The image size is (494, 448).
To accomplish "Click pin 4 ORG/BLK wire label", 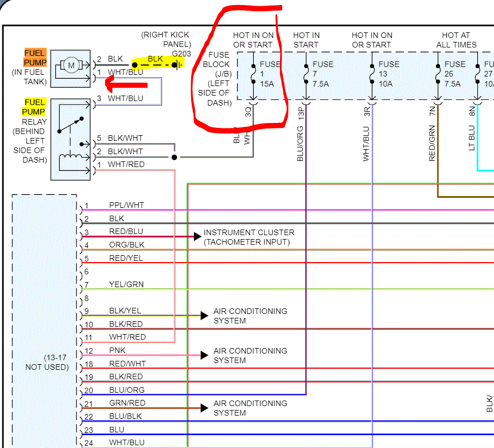I will tap(127, 245).
